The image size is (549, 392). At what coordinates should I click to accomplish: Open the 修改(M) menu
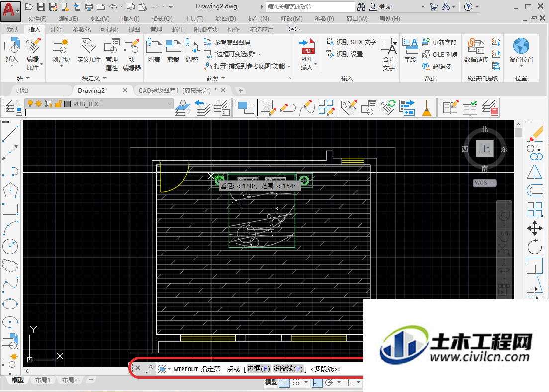[x=291, y=19]
